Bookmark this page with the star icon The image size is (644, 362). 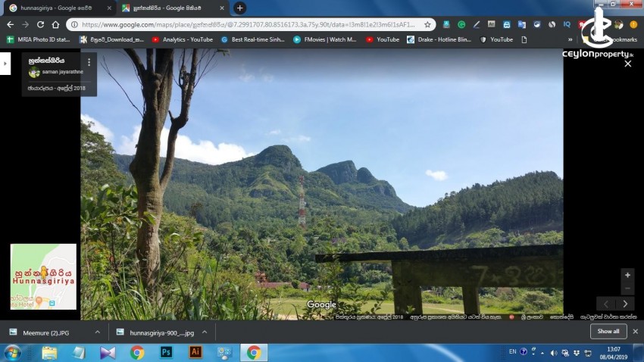(x=427, y=24)
